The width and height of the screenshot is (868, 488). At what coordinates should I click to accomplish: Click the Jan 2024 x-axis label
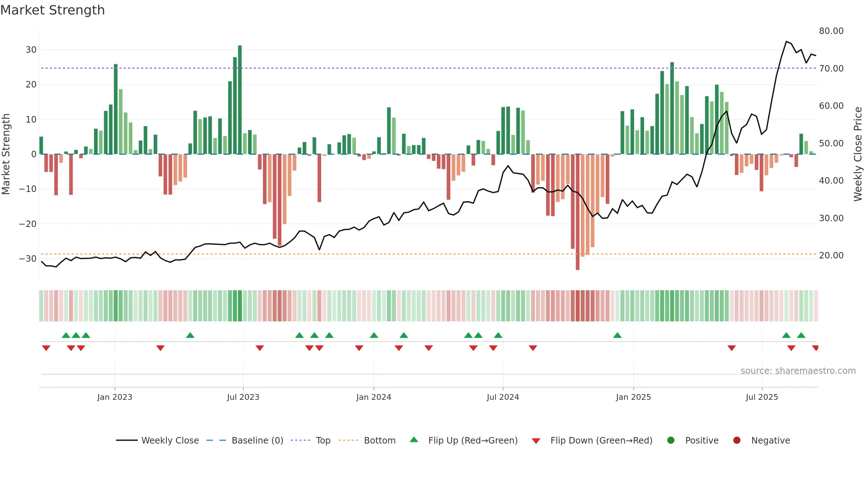tap(374, 397)
